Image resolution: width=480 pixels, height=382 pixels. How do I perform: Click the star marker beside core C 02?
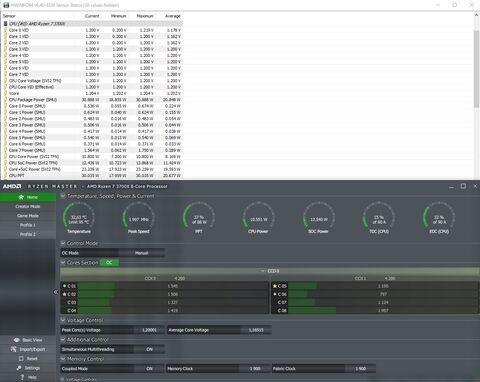coord(64,294)
